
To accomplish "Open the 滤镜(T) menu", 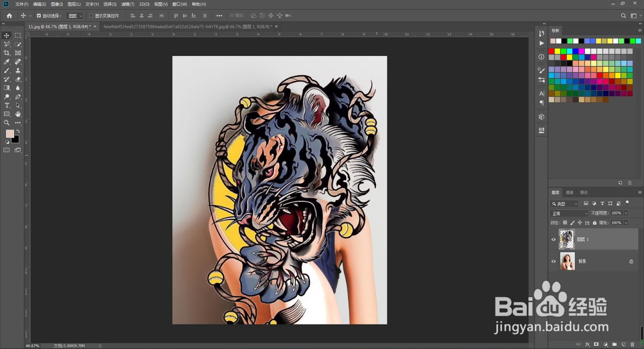I will point(128,4).
